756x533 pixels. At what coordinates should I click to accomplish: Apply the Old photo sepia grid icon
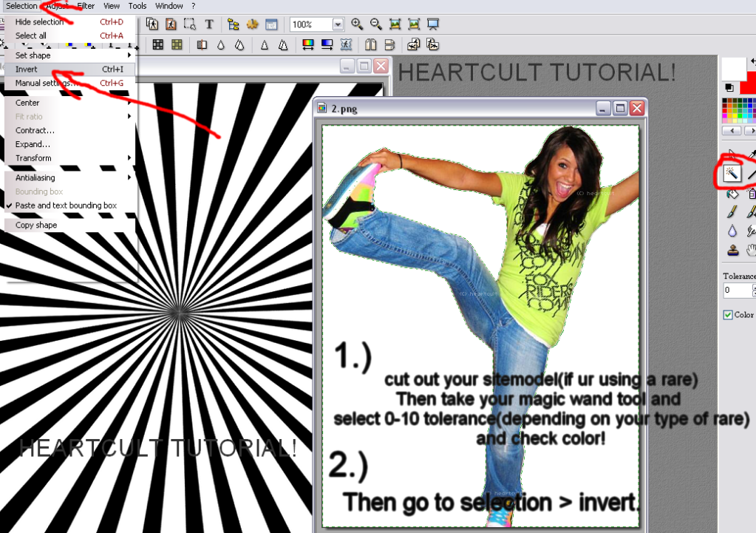click(177, 45)
